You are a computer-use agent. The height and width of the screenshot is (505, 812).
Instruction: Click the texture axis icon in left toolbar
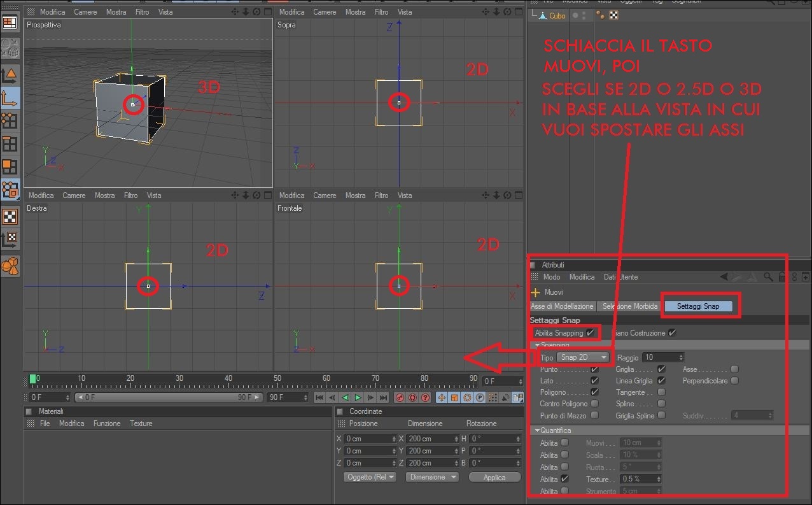[x=10, y=239]
